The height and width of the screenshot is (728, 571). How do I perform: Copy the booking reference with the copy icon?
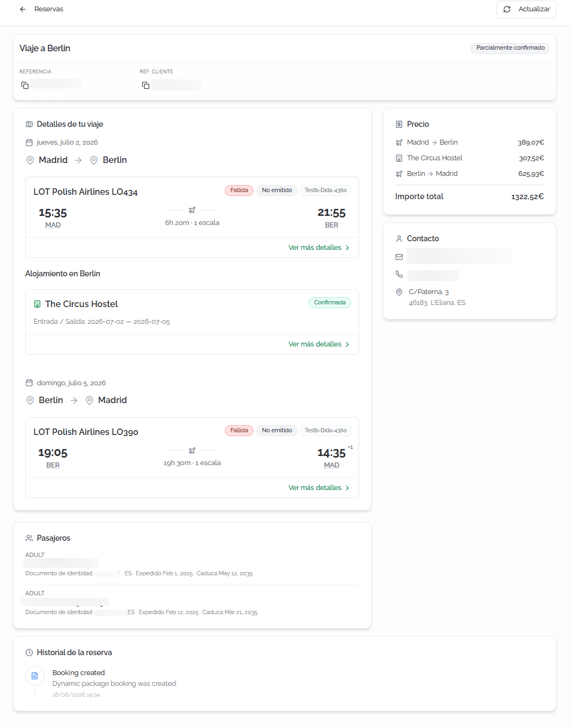coord(25,85)
